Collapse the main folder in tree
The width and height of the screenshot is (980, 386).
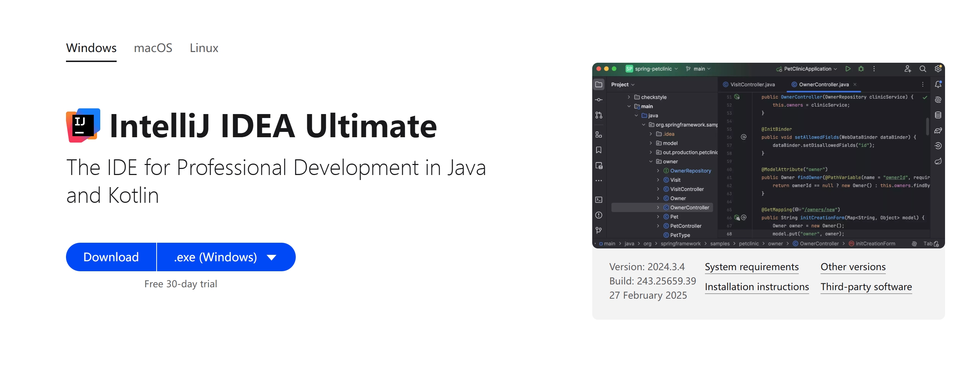point(629,106)
